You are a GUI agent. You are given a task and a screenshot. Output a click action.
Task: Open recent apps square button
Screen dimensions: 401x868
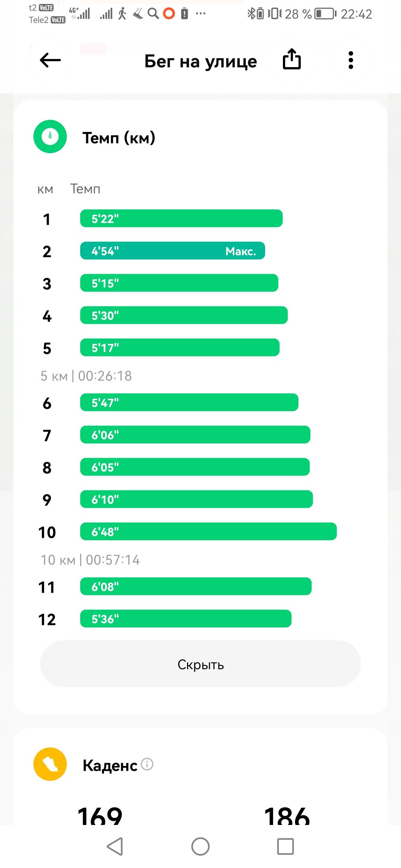pyautogui.click(x=286, y=846)
